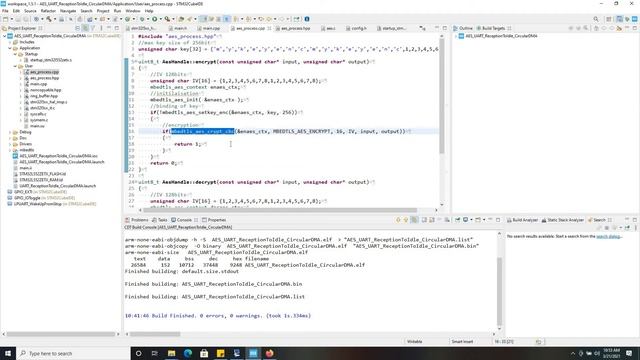
Task: Collapse the Application folder
Action: (x=10, y=48)
